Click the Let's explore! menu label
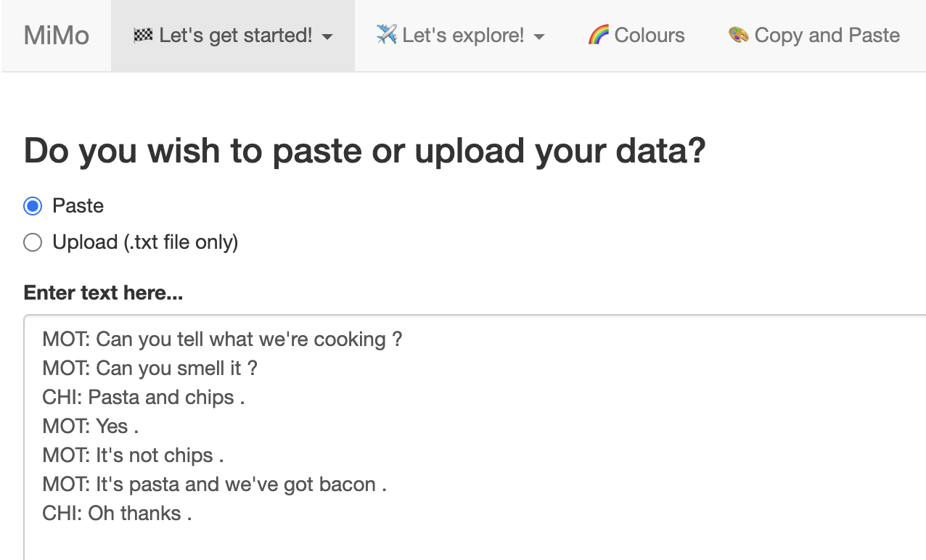The height and width of the screenshot is (560, 926). click(x=463, y=35)
